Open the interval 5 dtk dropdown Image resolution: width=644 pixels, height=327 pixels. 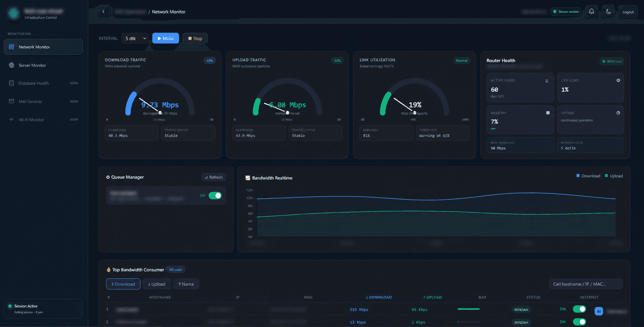135,38
